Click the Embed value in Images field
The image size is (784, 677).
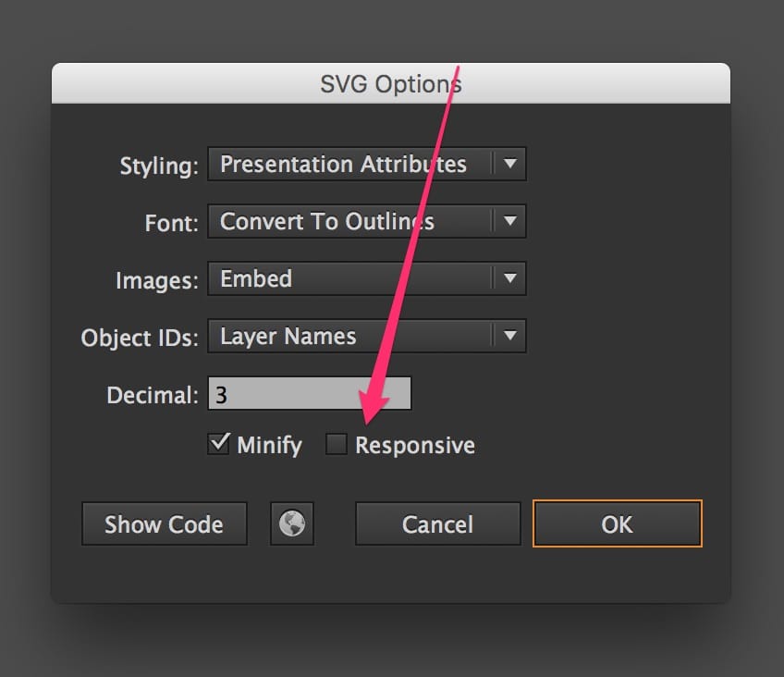[256, 279]
